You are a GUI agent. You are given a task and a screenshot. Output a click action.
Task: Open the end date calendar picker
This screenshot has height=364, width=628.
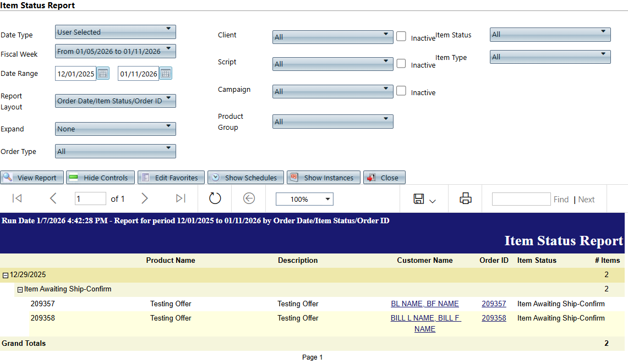(x=166, y=74)
